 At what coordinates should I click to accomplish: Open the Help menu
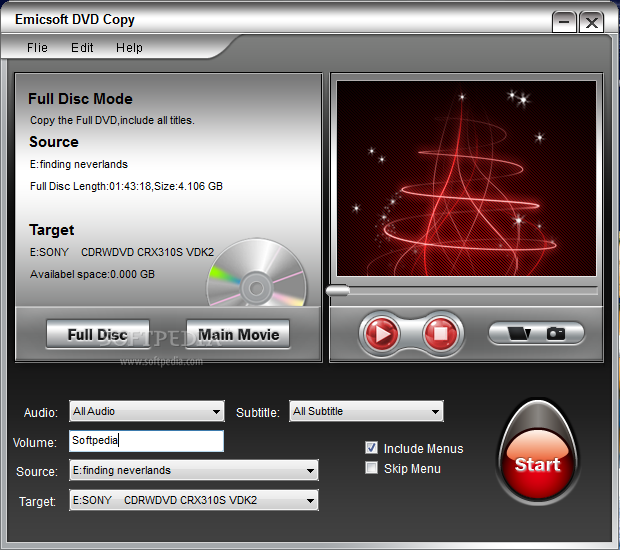point(129,47)
